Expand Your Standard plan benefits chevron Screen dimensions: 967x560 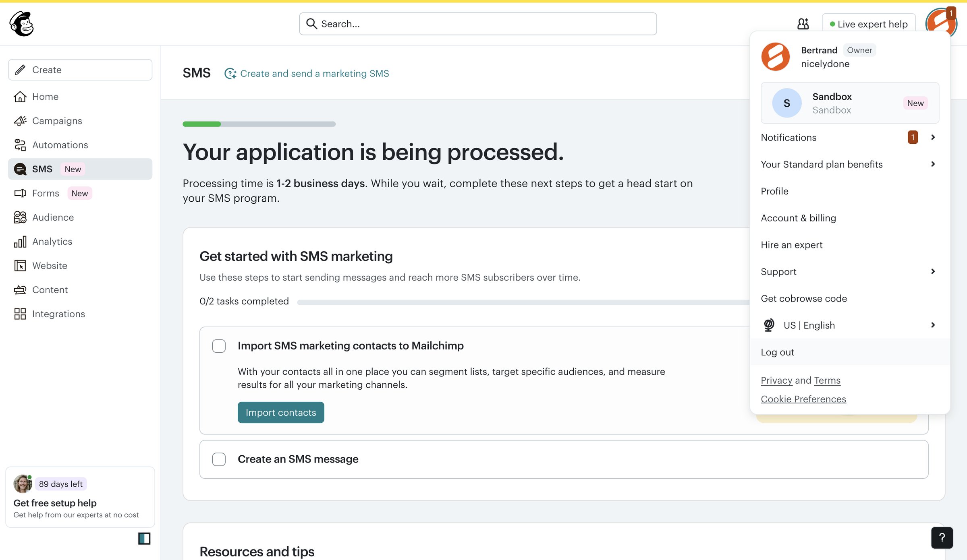pyautogui.click(x=933, y=164)
